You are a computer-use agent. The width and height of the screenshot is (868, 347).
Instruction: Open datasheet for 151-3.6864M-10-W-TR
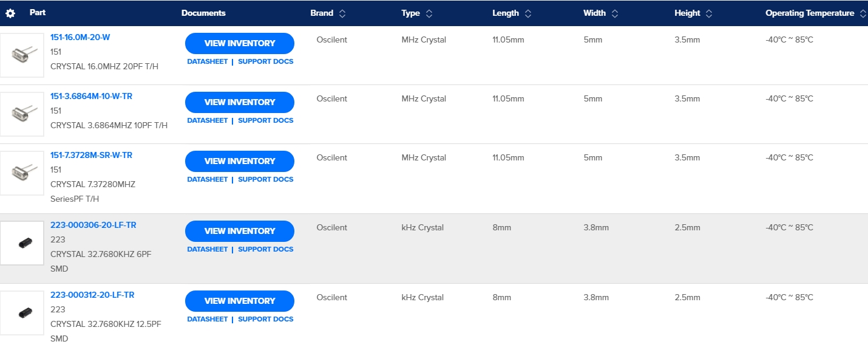[207, 120]
